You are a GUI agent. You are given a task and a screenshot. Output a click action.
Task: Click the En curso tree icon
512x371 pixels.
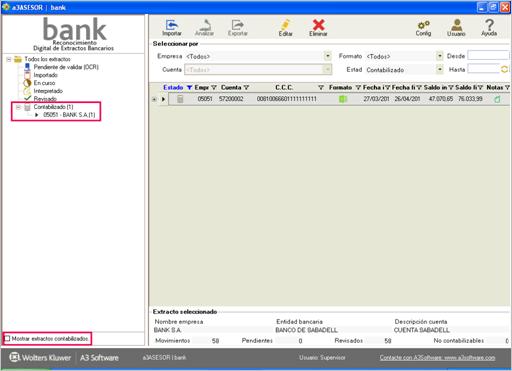pyautogui.click(x=27, y=83)
